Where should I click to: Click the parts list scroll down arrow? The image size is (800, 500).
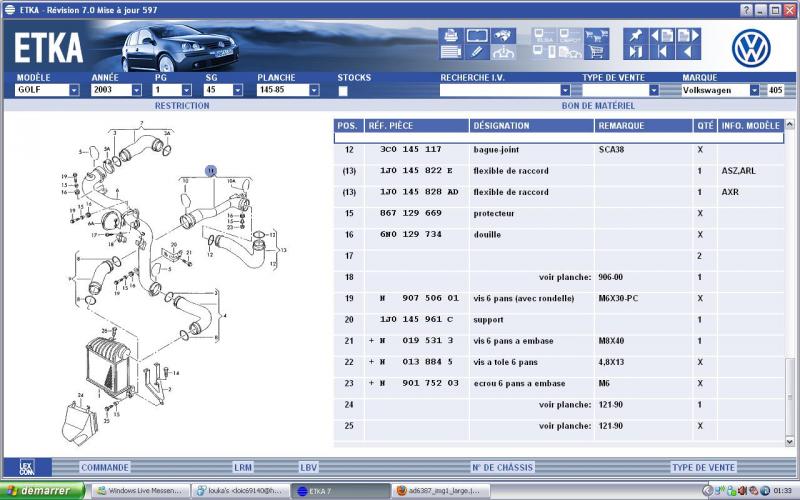pyautogui.click(x=790, y=442)
